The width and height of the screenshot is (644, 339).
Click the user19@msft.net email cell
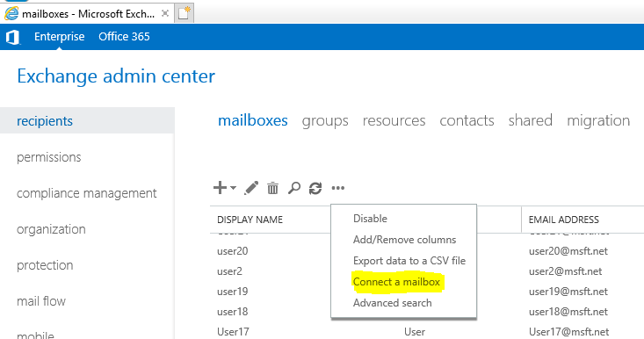(x=568, y=292)
